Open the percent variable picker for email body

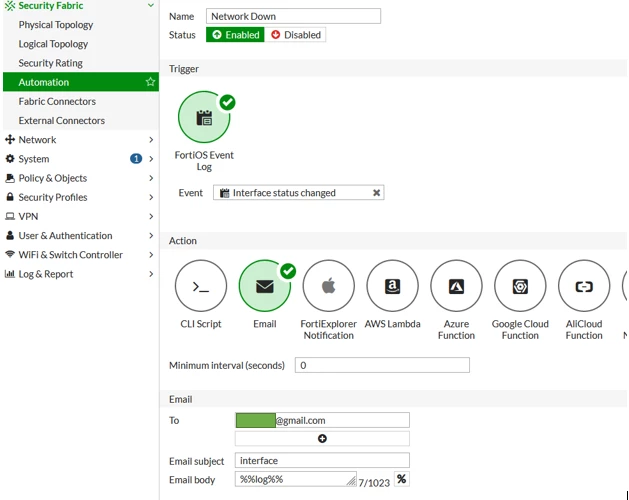pos(402,479)
